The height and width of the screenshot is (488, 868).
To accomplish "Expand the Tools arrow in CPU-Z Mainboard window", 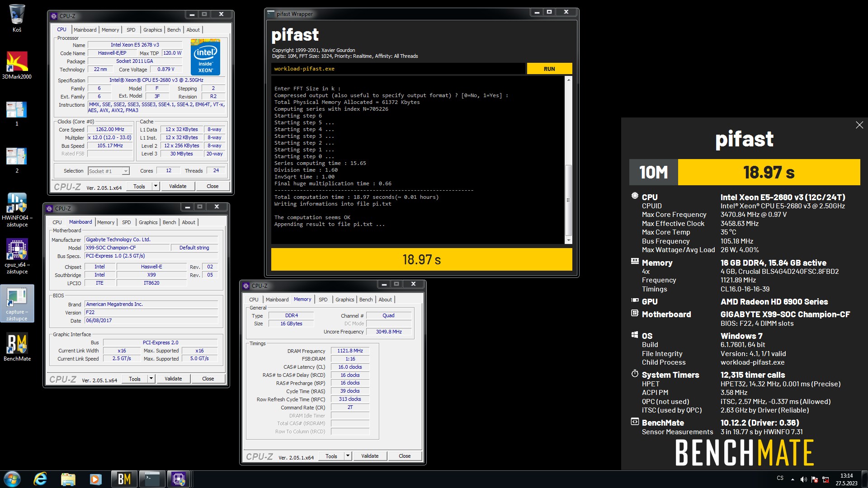I will pos(151,379).
